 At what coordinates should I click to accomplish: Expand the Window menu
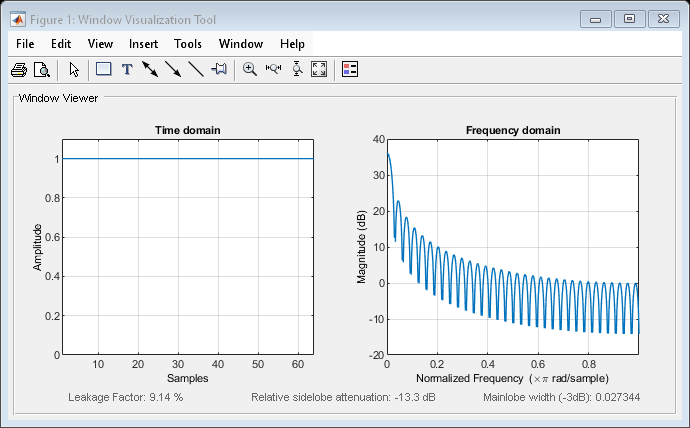240,44
